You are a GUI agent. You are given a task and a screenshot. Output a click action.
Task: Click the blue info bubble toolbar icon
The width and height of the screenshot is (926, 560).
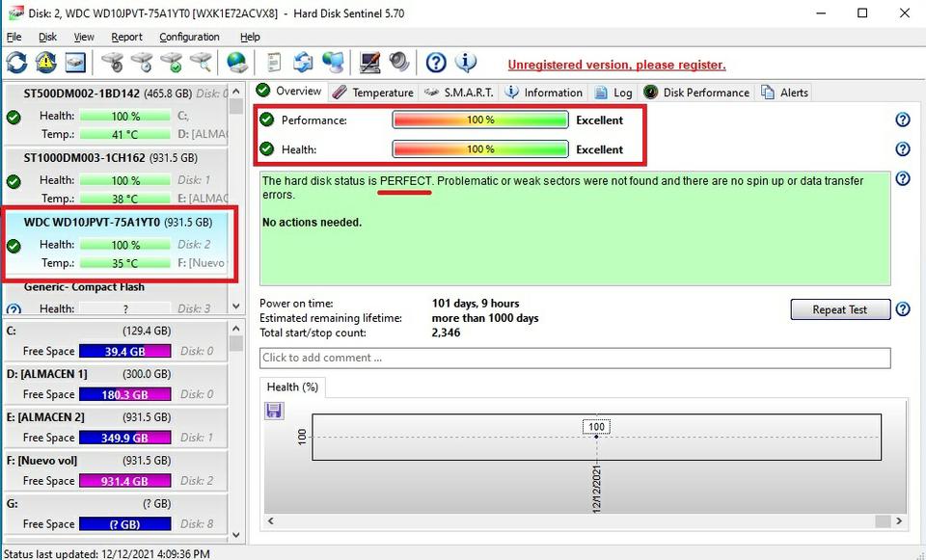(x=466, y=64)
